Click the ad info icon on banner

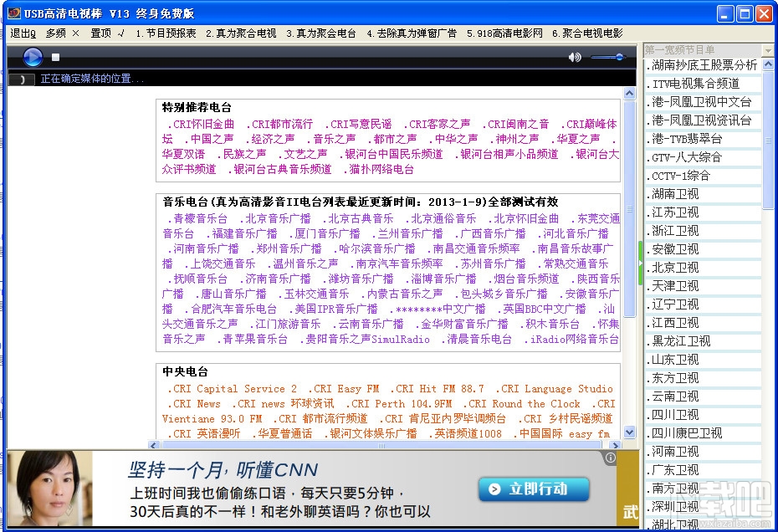coord(611,458)
